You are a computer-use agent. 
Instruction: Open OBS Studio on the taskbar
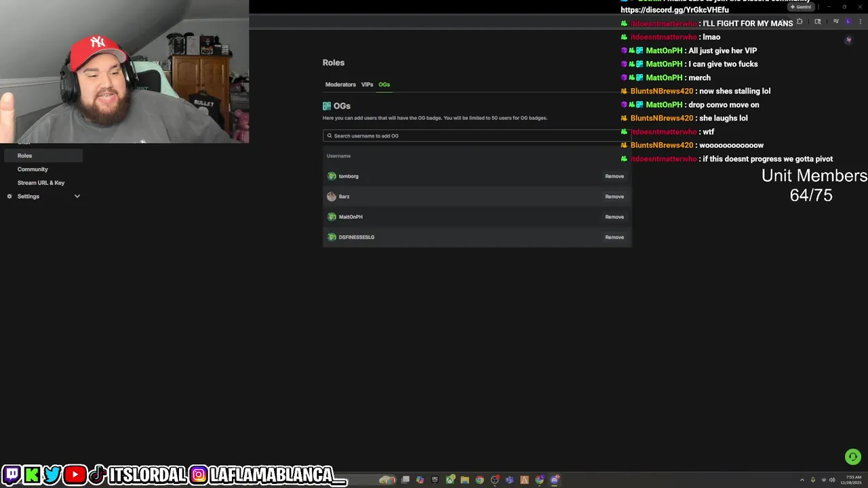point(494,480)
